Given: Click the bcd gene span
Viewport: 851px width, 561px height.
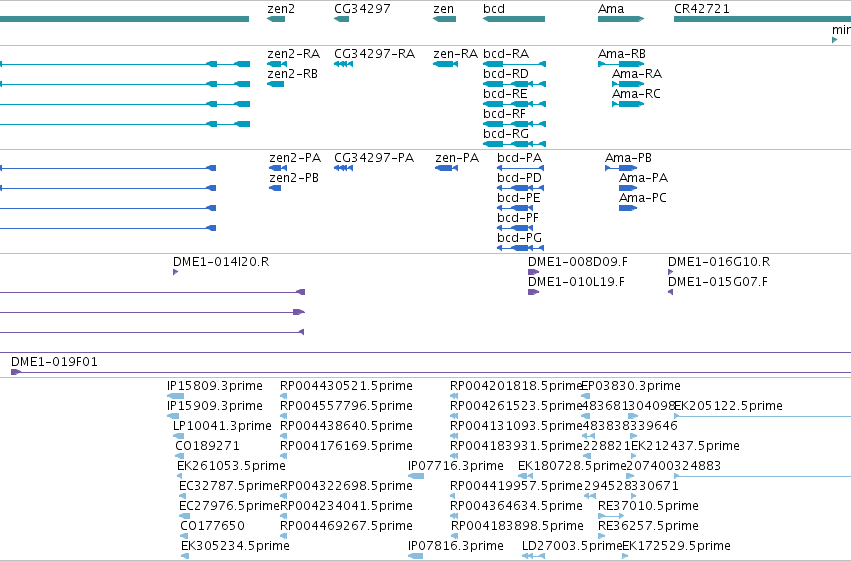Looking at the screenshot, I should point(514,19).
